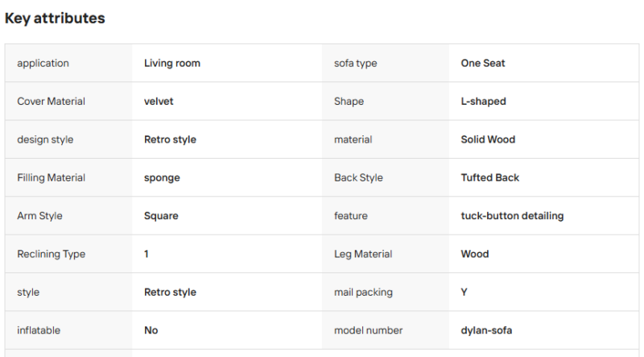Click the Reclining Type label
Screen dimensions: 644x357
click(52, 254)
